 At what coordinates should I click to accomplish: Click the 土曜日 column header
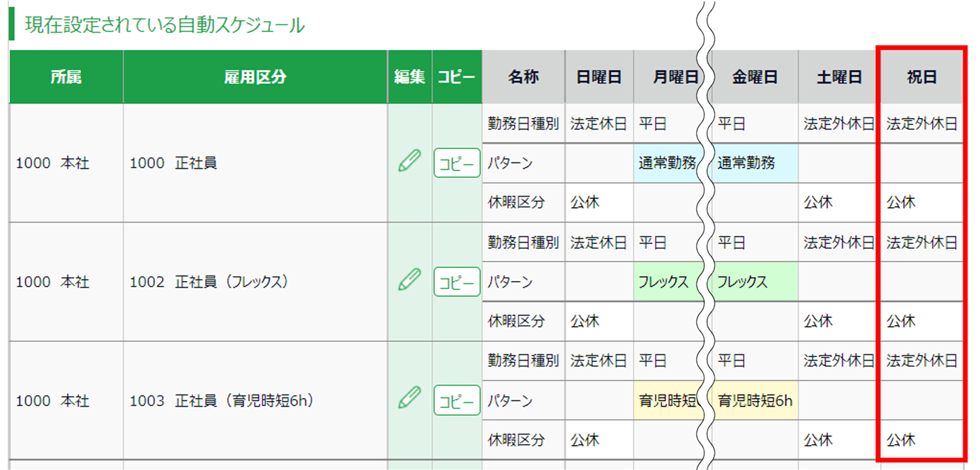click(839, 77)
